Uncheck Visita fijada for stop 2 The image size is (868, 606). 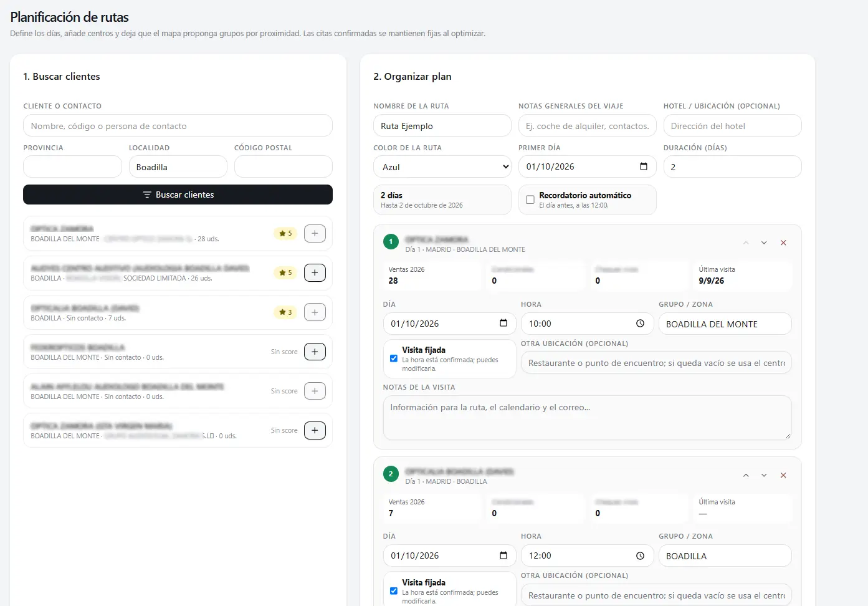click(394, 591)
